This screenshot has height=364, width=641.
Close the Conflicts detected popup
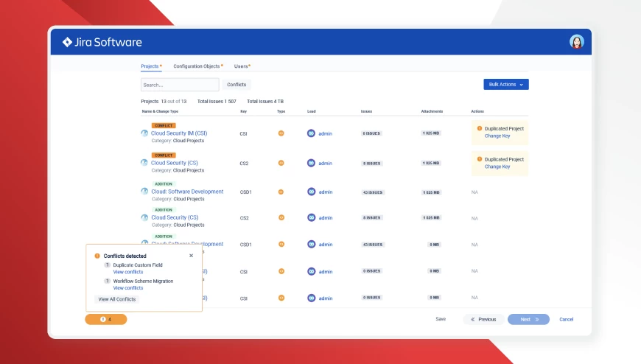pos(191,256)
